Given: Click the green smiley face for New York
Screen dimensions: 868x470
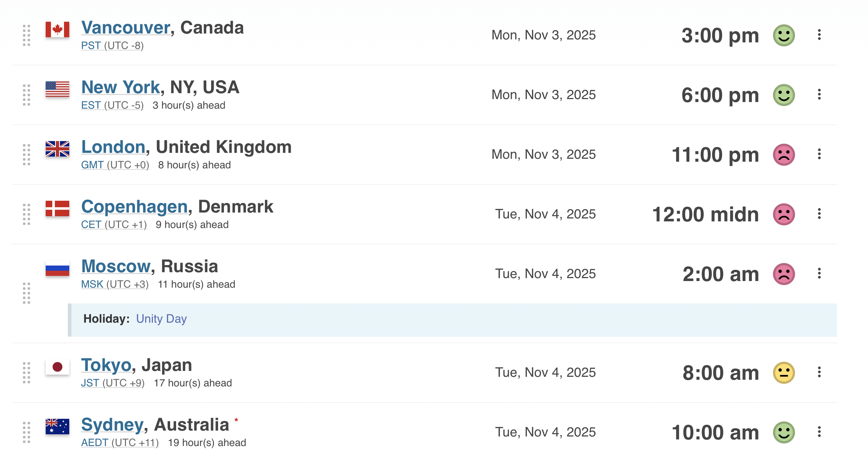Looking at the screenshot, I should 784,95.
